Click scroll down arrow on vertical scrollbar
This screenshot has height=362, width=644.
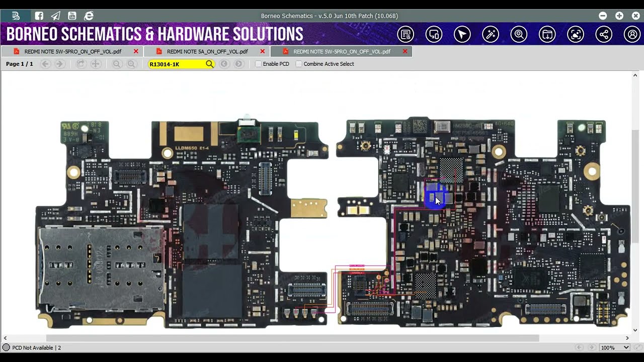click(x=635, y=330)
